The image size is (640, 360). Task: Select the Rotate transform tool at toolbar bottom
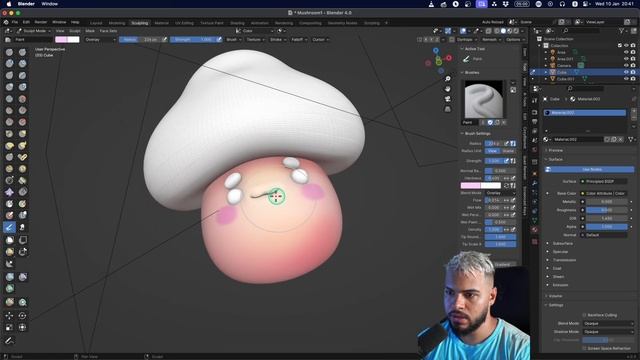click(22, 316)
